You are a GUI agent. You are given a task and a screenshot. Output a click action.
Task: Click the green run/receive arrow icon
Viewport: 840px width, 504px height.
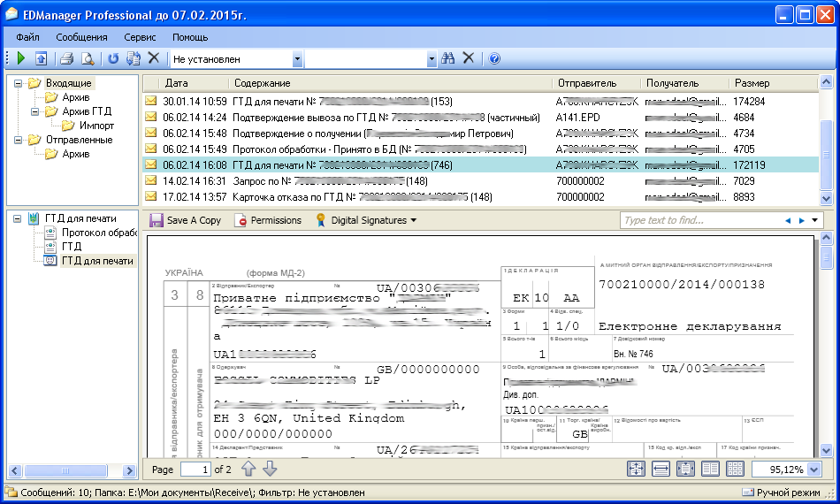(x=21, y=57)
